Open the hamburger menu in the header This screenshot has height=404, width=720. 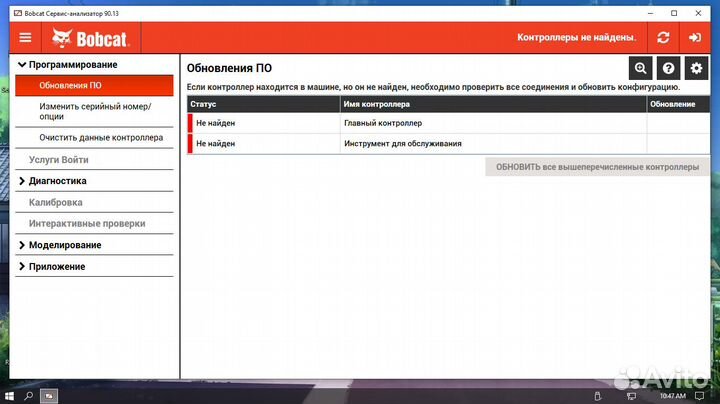(x=25, y=37)
